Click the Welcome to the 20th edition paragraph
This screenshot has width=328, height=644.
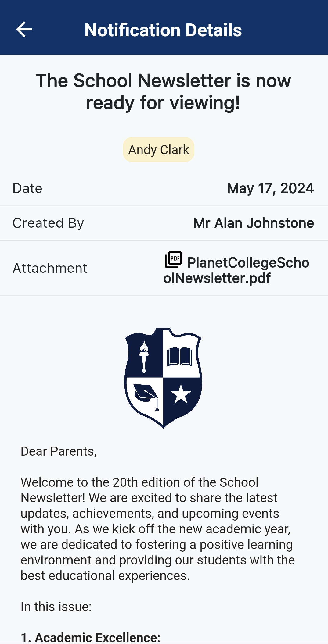(x=157, y=529)
